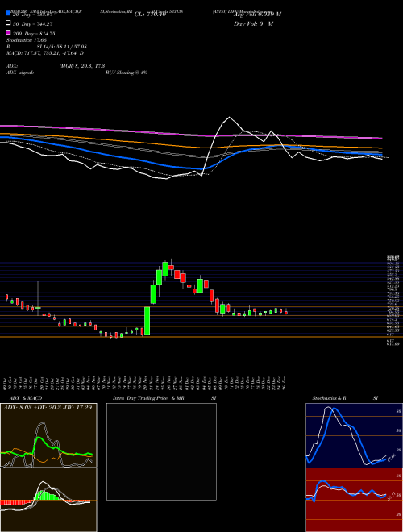Open the empty intraday trading price panel
The height and width of the screenshot is (532, 403).
tap(161, 451)
